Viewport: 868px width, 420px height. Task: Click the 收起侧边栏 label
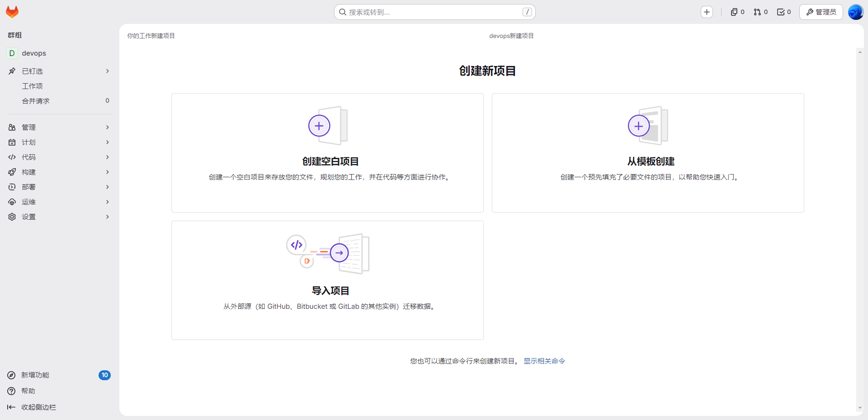39,407
